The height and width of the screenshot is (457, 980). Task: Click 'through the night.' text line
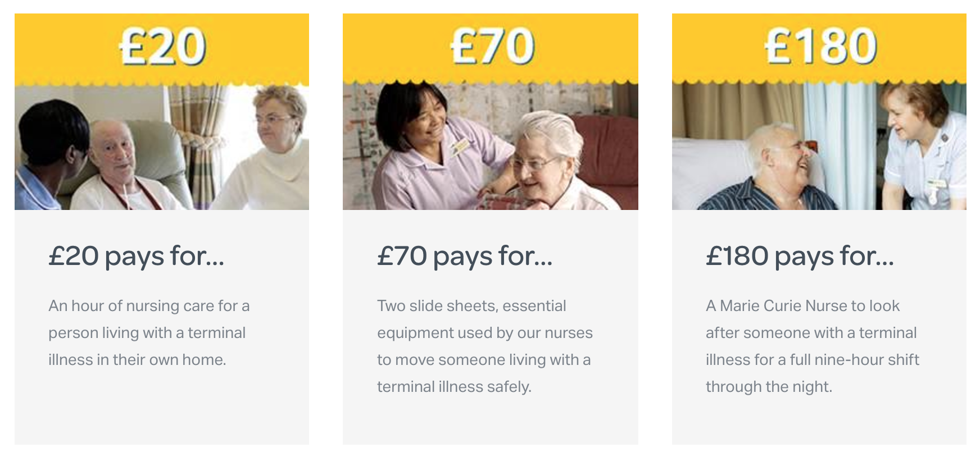pos(769,387)
